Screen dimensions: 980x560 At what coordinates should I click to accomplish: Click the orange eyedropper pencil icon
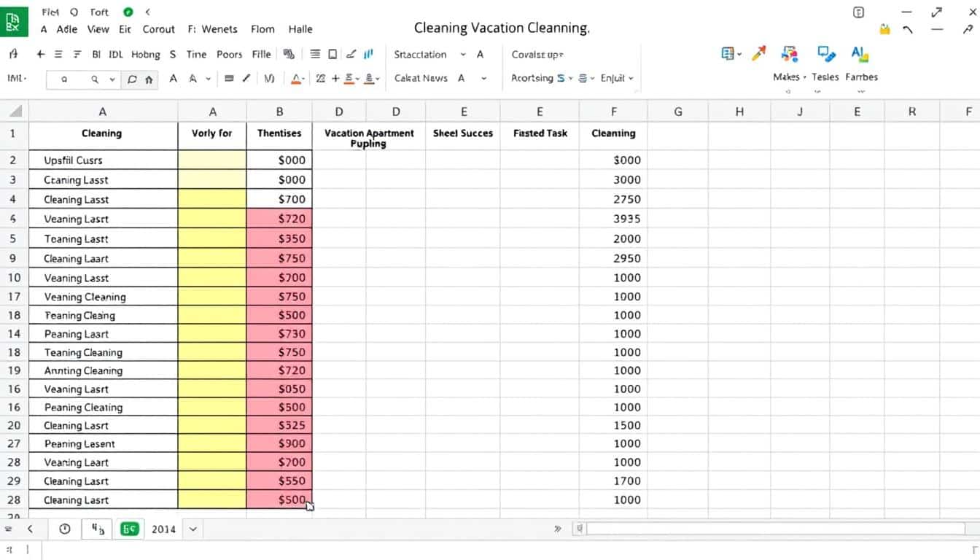(759, 53)
